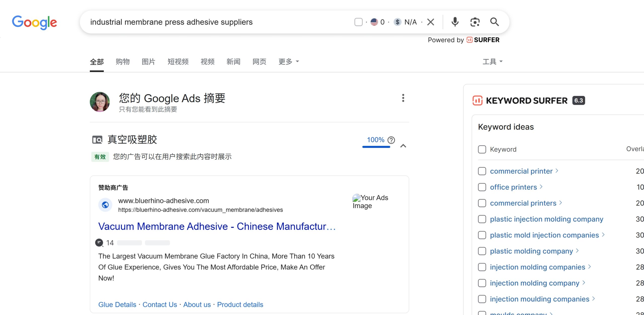Click the globe favicon of bluerhino ad
The width and height of the screenshot is (644, 315).
tap(105, 205)
